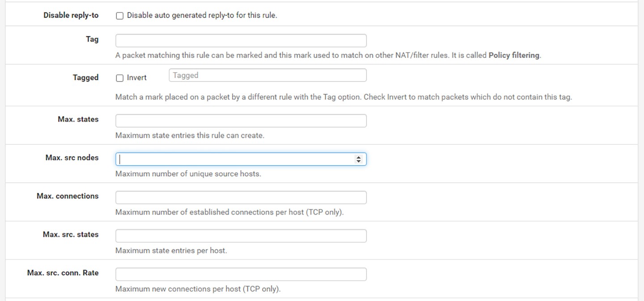Viewport: 644px width, 301px height.
Task: Enable the Disable reply-to checkbox
Action: coord(119,16)
